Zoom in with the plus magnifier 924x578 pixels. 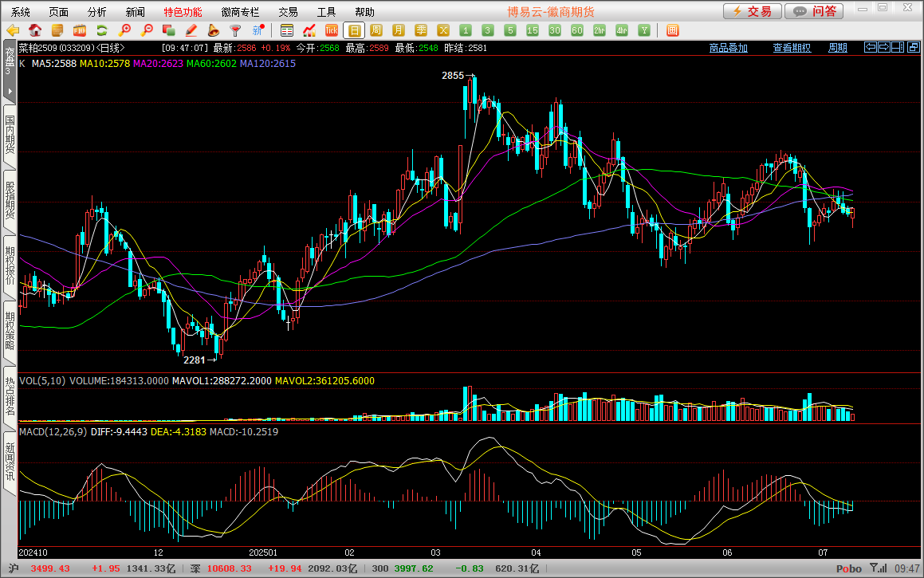click(124, 30)
